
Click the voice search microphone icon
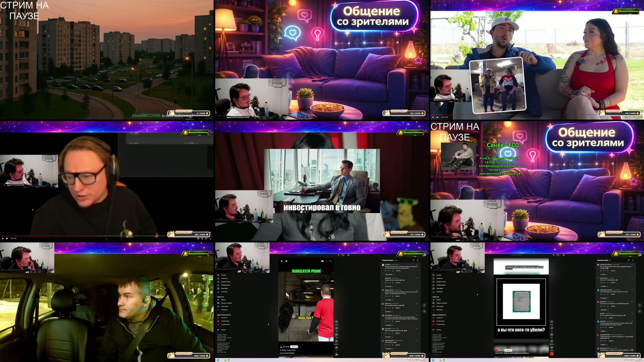[x=348, y=255]
